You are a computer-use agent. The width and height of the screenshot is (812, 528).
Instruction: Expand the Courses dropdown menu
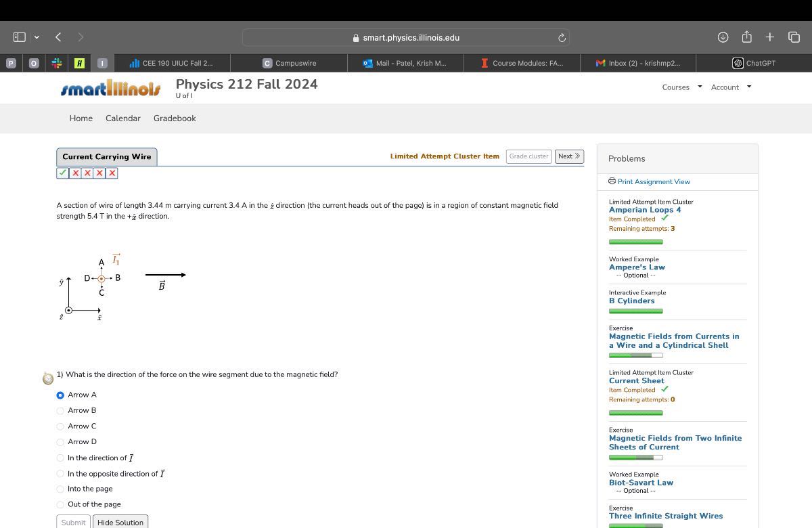click(682, 87)
